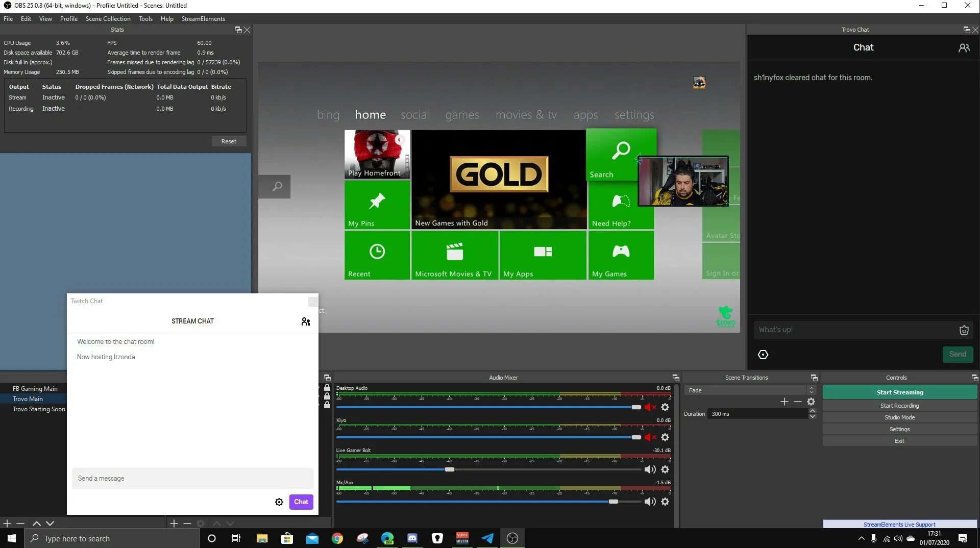Open the Profile menu
980x548 pixels.
pos(69,19)
